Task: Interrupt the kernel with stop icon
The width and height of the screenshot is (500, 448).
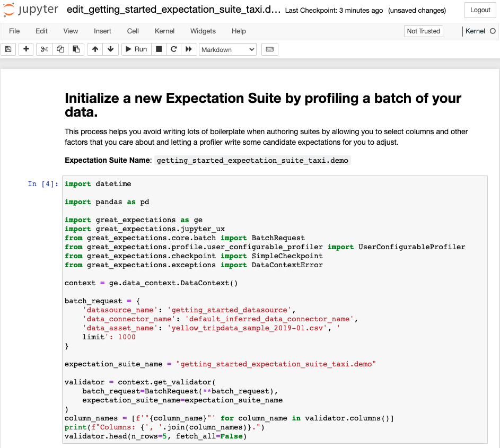Action: (x=158, y=49)
